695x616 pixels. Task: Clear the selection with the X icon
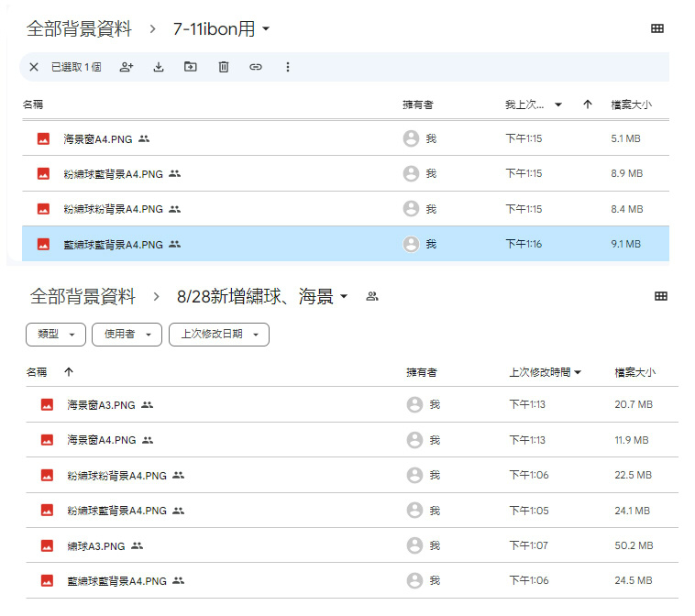point(34,67)
